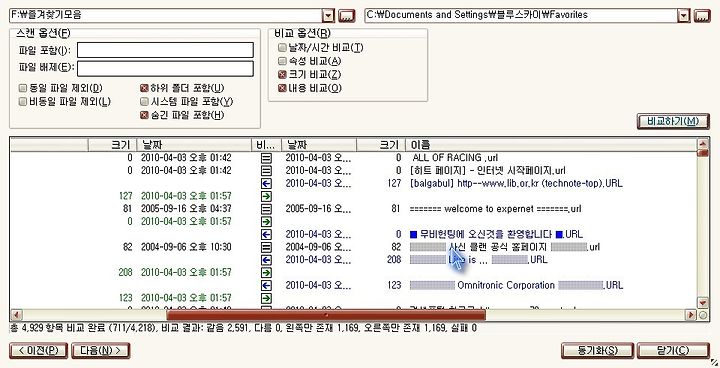Click equal icon in 히트 페이지 row
Viewport: 720px width, 368px height.
(x=266, y=171)
